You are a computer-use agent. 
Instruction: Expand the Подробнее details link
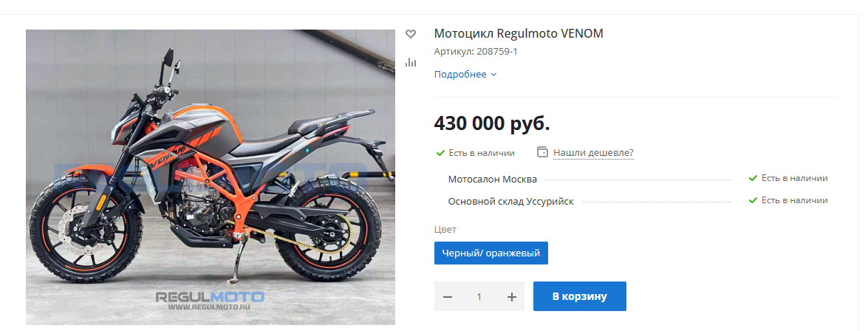click(465, 74)
